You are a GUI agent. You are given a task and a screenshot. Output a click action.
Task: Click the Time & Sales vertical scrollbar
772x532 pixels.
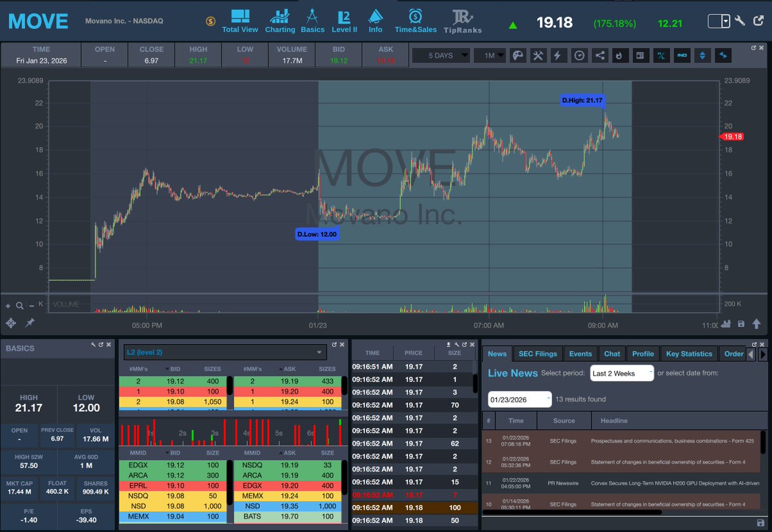(x=474, y=383)
